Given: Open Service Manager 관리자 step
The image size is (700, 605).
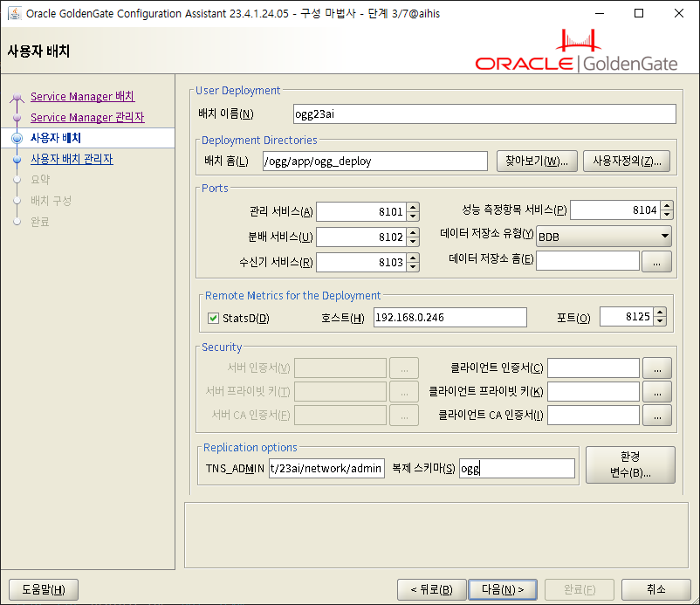Looking at the screenshot, I should pyautogui.click(x=87, y=118).
